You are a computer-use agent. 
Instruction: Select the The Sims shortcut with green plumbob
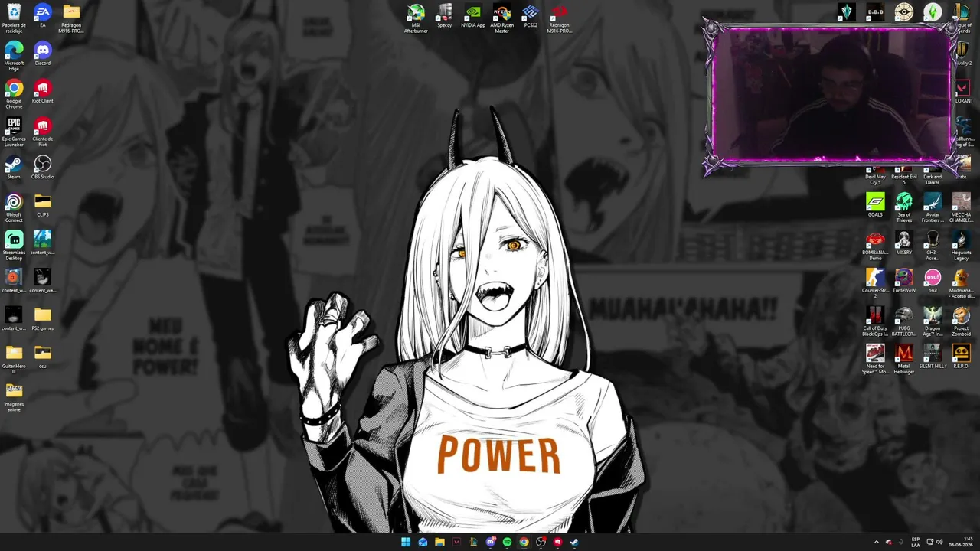tap(933, 12)
